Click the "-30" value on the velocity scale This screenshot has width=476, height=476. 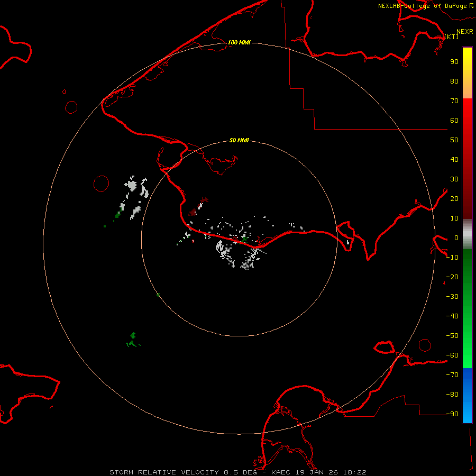click(452, 297)
